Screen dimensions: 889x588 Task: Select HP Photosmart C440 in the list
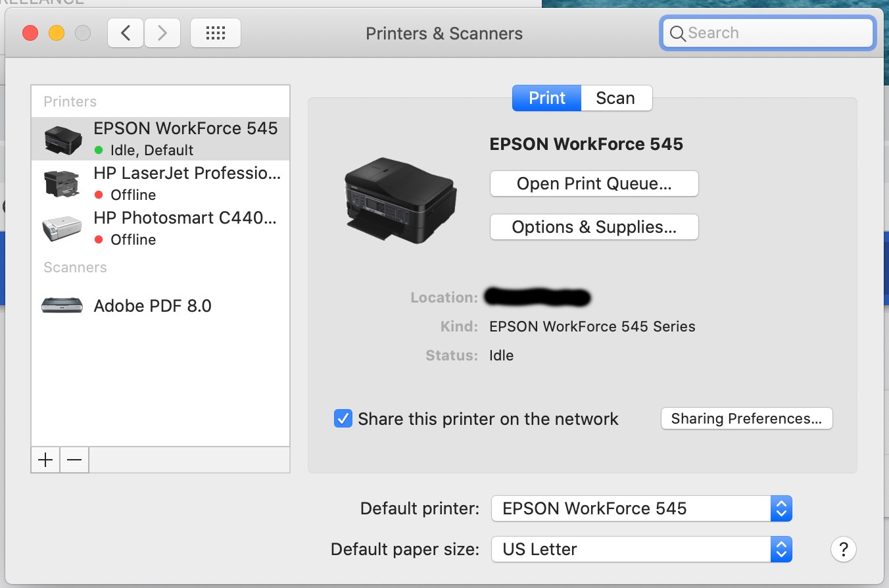160,228
